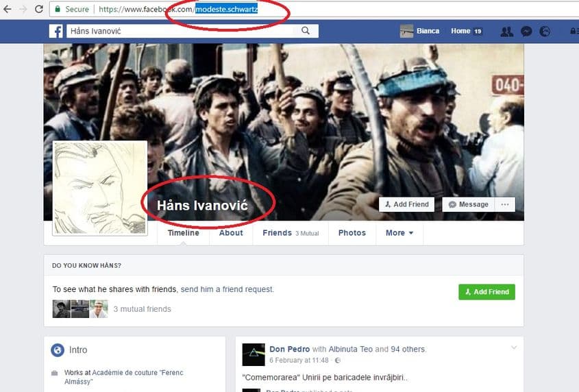Open Facebook home via the logo icon
Screen dimensions: 579x392
(x=56, y=31)
